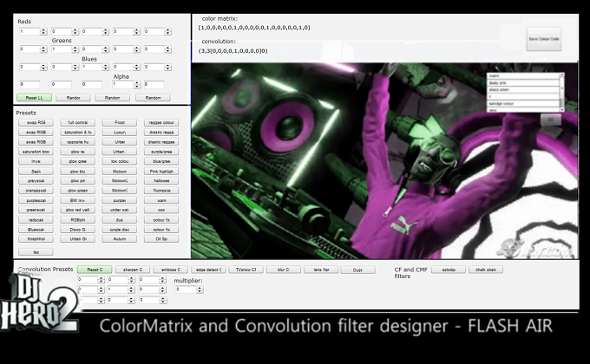
Task: Click the saved list's scroll up arrow
Action: coord(562,75)
